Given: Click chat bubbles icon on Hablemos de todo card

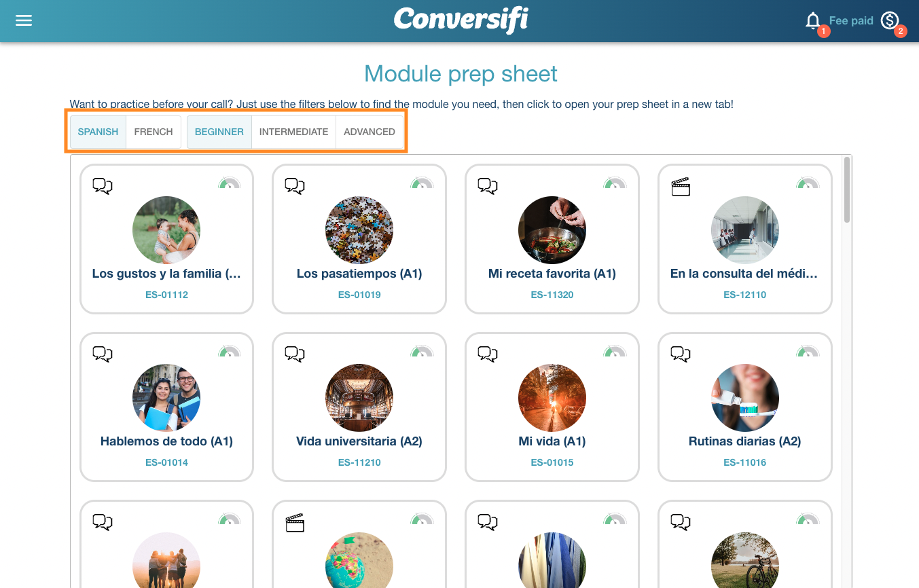Looking at the screenshot, I should [103, 354].
